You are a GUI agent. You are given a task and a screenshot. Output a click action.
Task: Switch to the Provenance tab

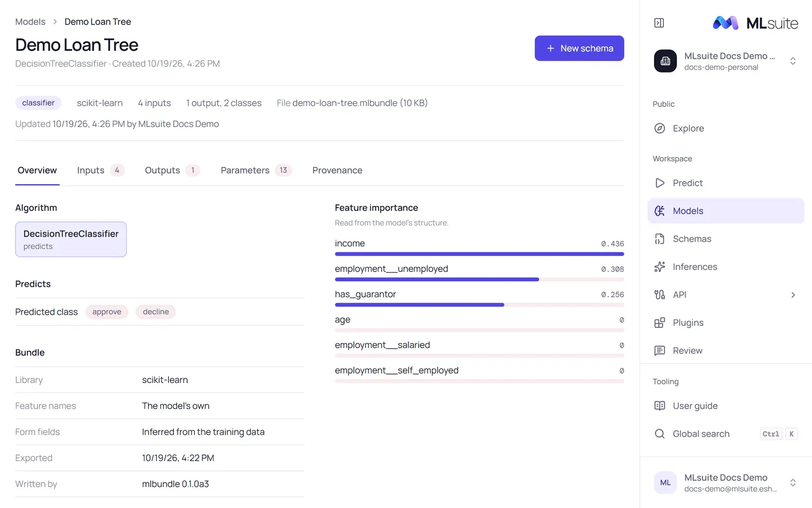pos(337,170)
